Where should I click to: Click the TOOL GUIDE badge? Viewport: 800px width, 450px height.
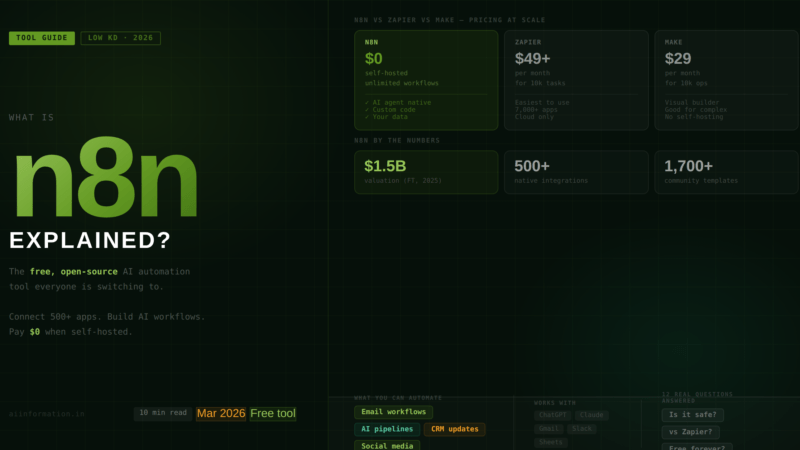pos(42,38)
